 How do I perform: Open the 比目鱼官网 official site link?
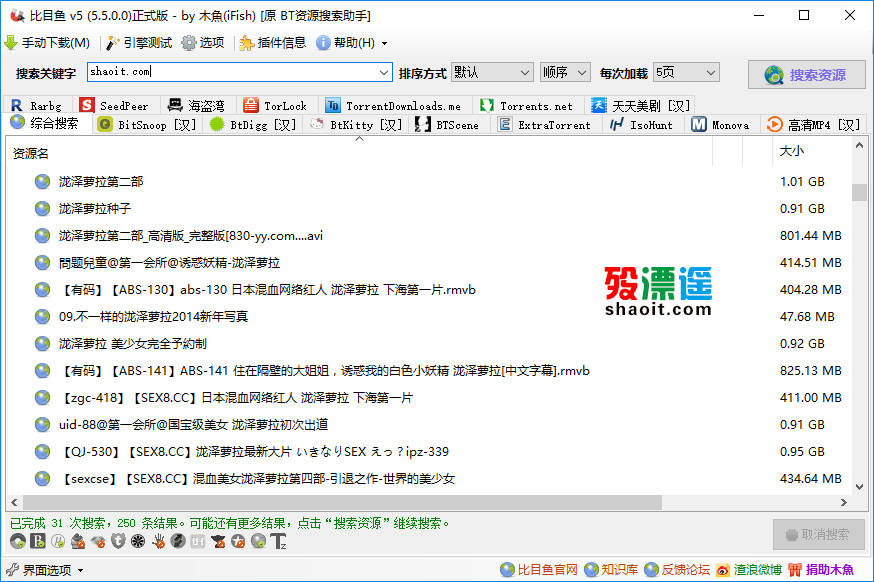[x=538, y=569]
